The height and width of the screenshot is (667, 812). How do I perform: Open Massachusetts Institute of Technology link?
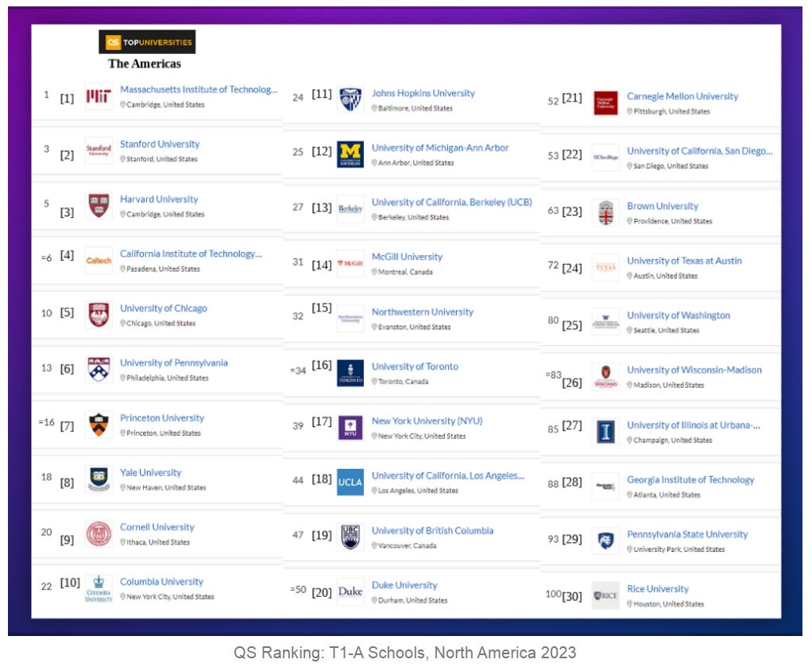click(199, 89)
